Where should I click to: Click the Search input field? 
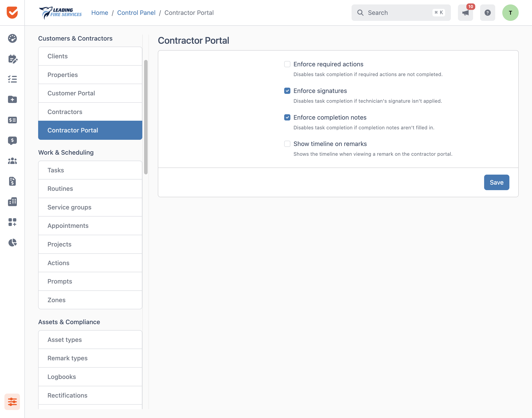point(401,13)
